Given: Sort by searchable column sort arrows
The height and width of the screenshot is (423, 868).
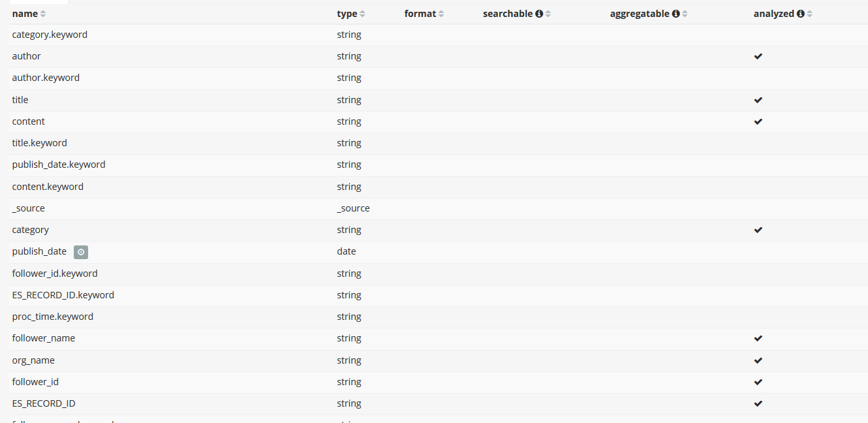Looking at the screenshot, I should click(548, 14).
